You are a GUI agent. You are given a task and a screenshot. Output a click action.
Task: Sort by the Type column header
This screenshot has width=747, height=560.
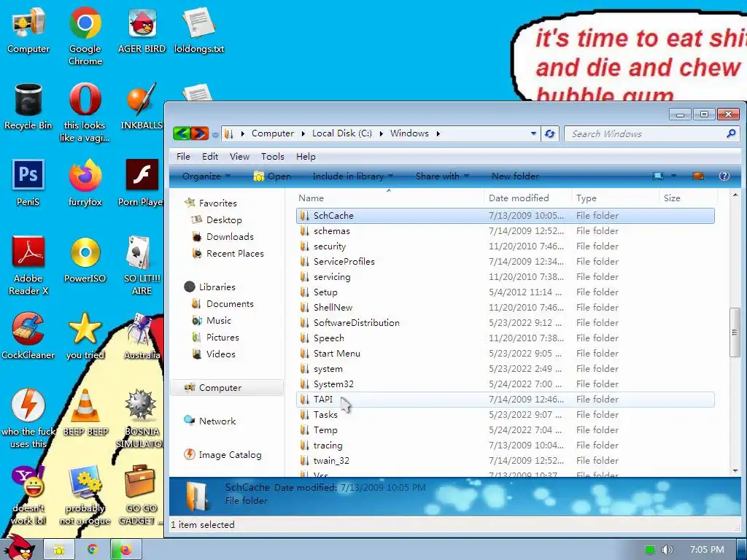(x=615, y=198)
